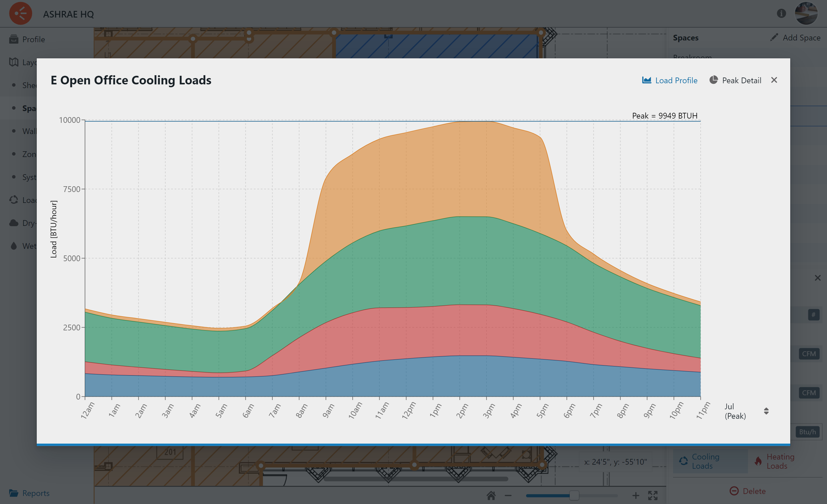This screenshot has height=504, width=827.
Task: Open the Reports folder link
Action: pos(30,493)
